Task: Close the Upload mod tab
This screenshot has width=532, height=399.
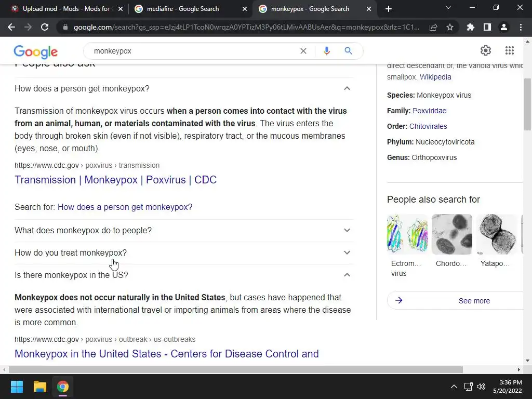Action: tap(121, 9)
